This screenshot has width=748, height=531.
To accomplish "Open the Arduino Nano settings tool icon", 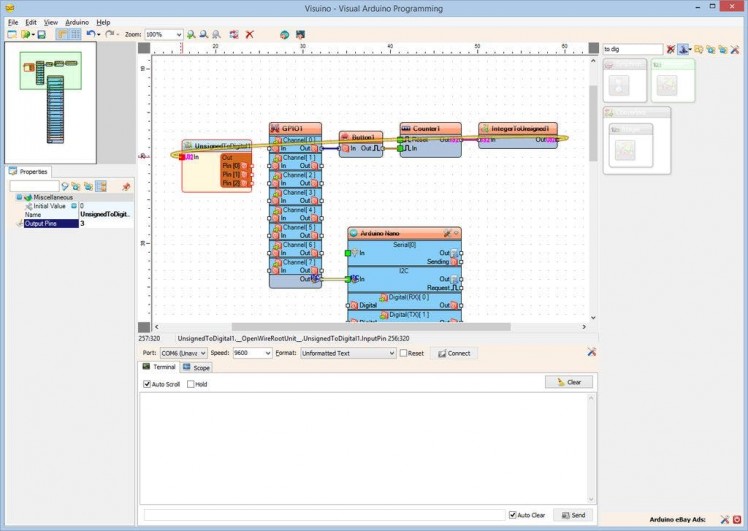I will click(x=447, y=232).
